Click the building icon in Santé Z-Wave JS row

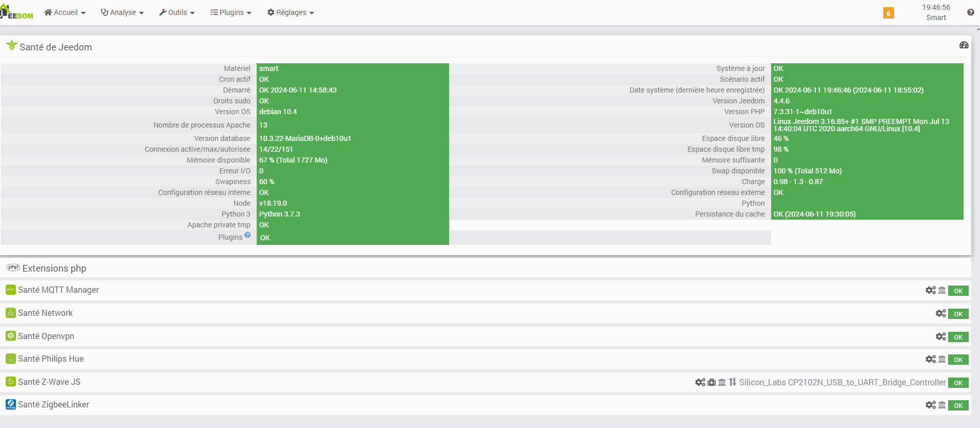[x=722, y=382]
